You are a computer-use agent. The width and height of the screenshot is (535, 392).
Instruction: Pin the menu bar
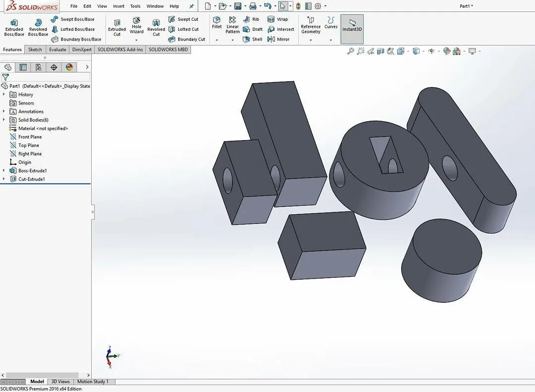pyautogui.click(x=191, y=6)
